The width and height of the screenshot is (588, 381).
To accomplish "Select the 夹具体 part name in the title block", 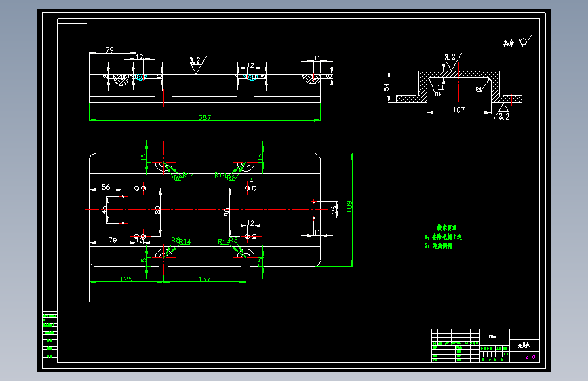I will (x=524, y=345).
